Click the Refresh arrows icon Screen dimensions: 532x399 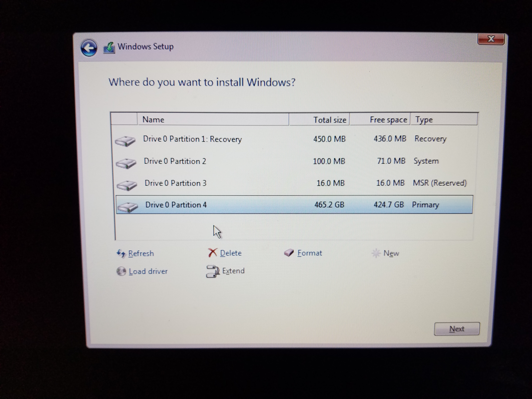[121, 253]
